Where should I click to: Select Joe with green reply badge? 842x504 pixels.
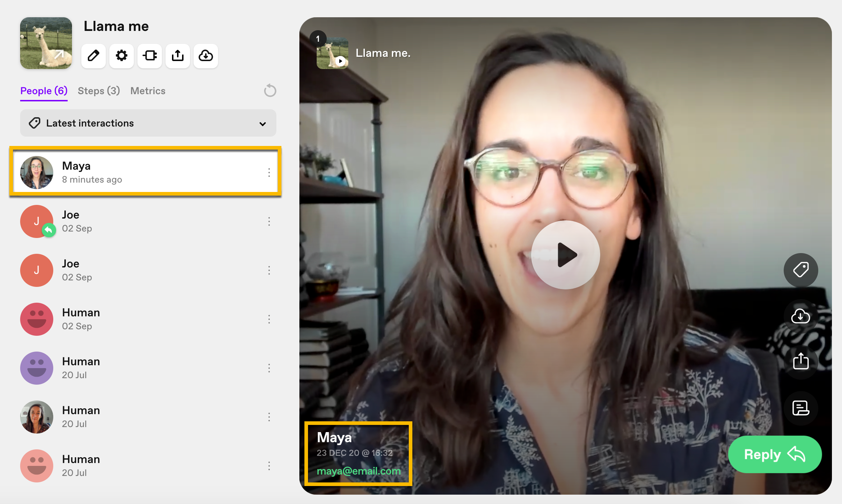(x=145, y=221)
